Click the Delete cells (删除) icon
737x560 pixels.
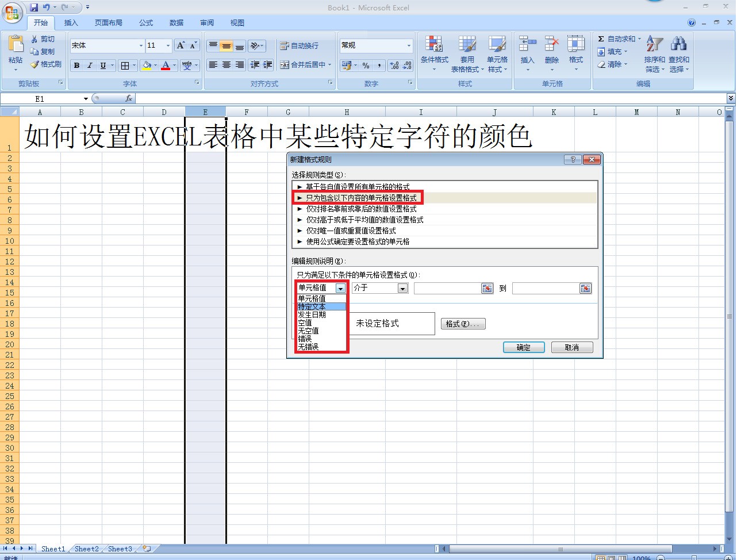coord(551,44)
